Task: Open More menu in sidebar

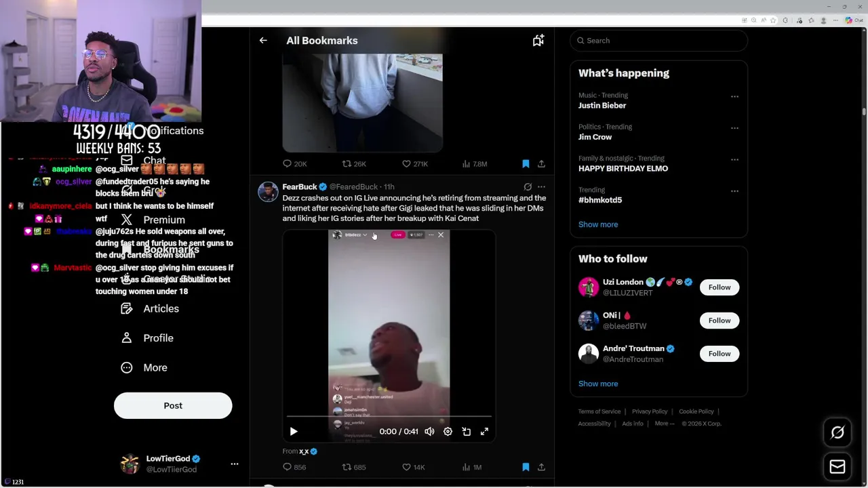Action: coord(144,367)
